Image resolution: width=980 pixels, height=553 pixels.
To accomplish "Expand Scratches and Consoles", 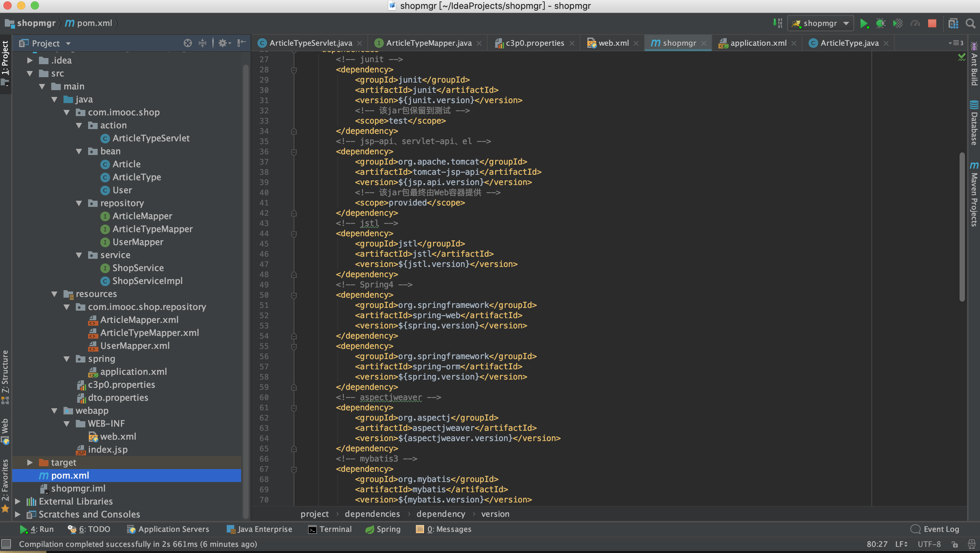I will [x=17, y=514].
